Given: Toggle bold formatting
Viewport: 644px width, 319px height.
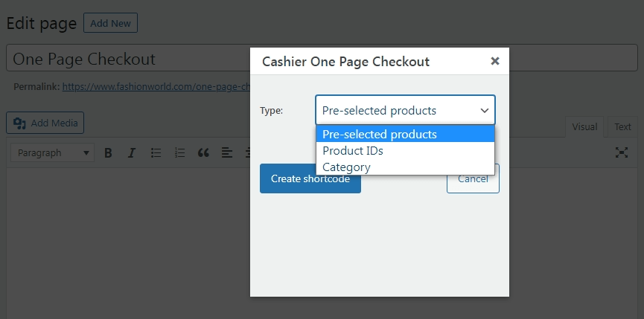Looking at the screenshot, I should coord(108,153).
